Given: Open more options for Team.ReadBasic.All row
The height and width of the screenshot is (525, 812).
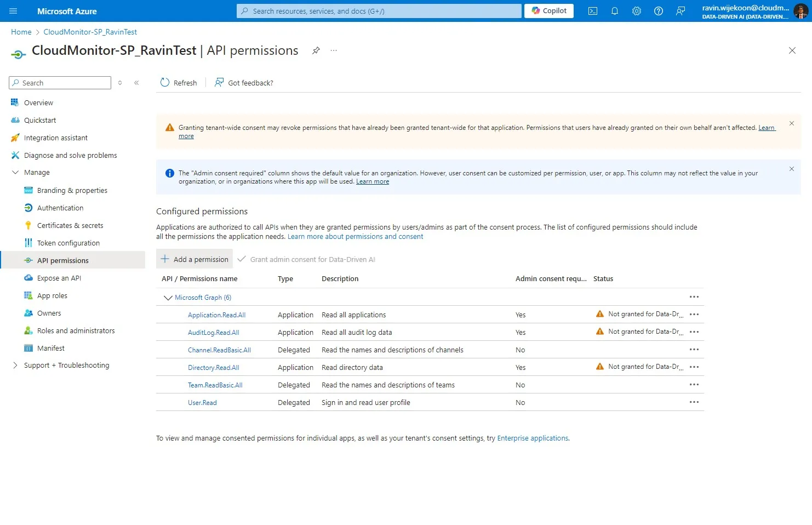Looking at the screenshot, I should (x=694, y=385).
